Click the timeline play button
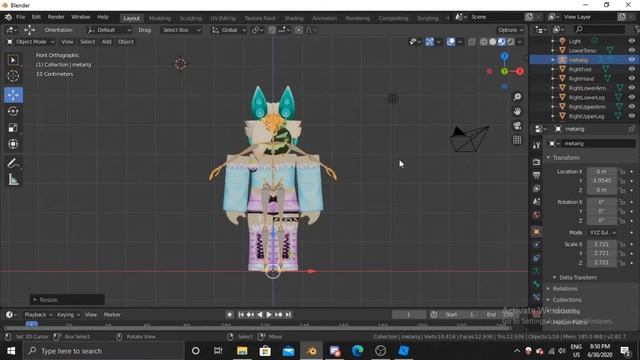Image resolution: width=640 pixels, height=360 pixels. tap(269, 314)
